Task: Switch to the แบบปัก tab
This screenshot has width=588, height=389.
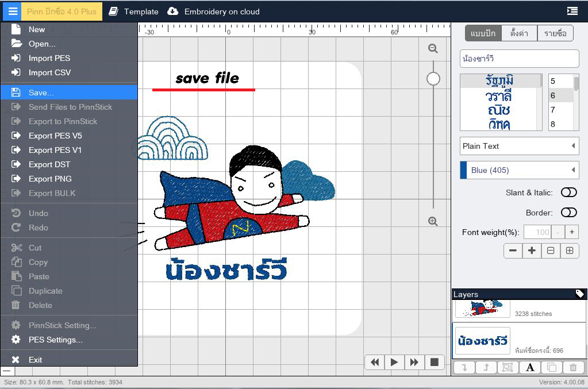Action: (x=483, y=33)
